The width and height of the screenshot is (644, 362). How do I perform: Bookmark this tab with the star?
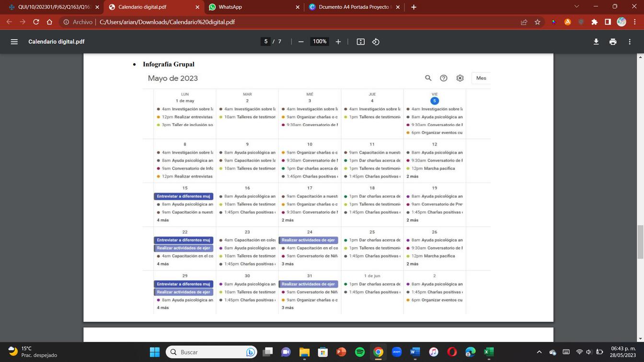(x=538, y=22)
